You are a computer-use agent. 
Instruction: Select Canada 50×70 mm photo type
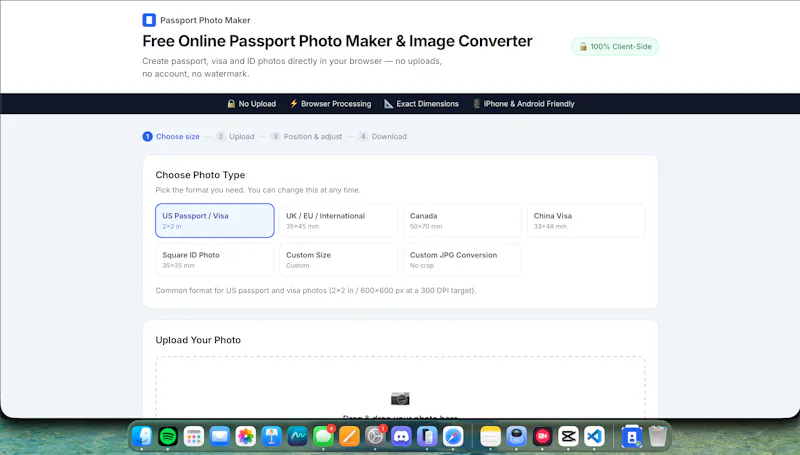(462, 220)
